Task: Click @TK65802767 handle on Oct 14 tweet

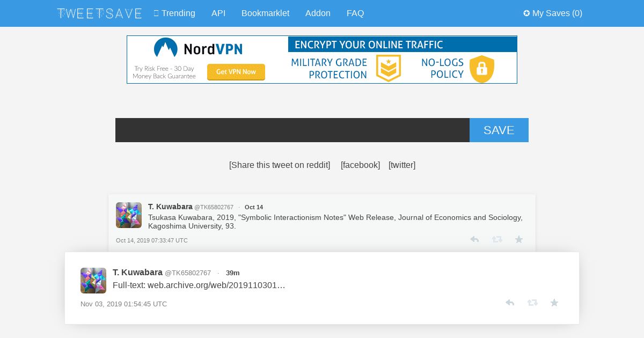Action: click(214, 207)
